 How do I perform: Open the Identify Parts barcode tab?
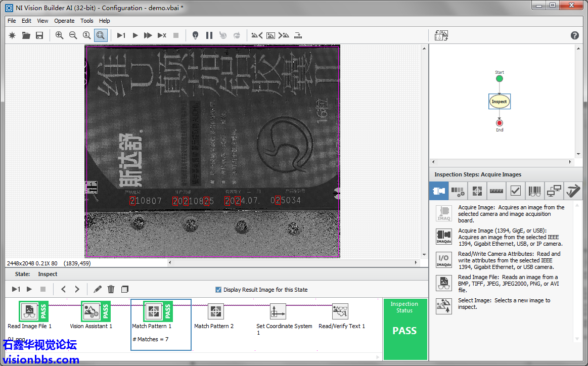click(x=534, y=191)
